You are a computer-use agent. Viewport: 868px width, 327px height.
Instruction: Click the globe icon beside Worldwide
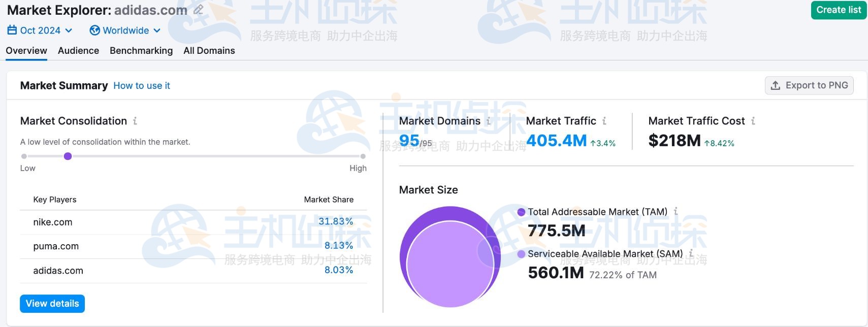pyautogui.click(x=94, y=30)
